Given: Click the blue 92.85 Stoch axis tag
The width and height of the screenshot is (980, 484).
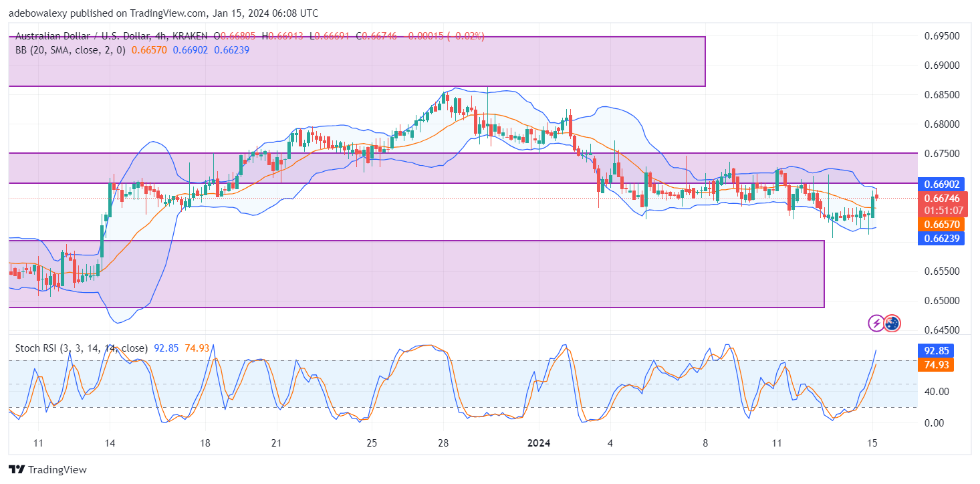Looking at the screenshot, I should click(937, 352).
